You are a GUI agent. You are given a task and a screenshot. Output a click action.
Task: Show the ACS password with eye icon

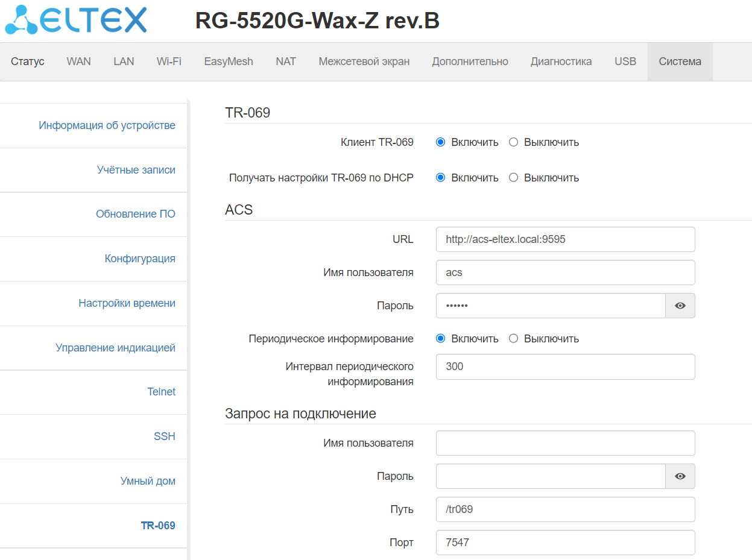pyautogui.click(x=680, y=306)
